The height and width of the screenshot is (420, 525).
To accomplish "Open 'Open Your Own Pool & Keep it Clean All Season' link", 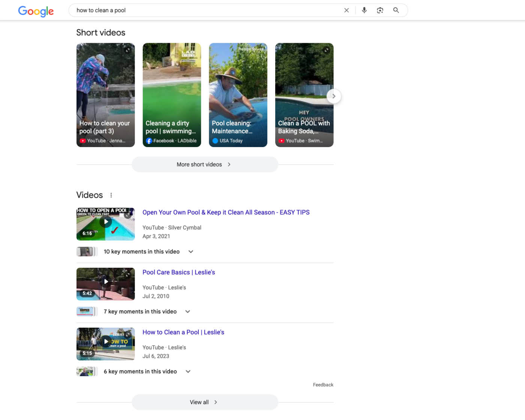I will click(226, 212).
